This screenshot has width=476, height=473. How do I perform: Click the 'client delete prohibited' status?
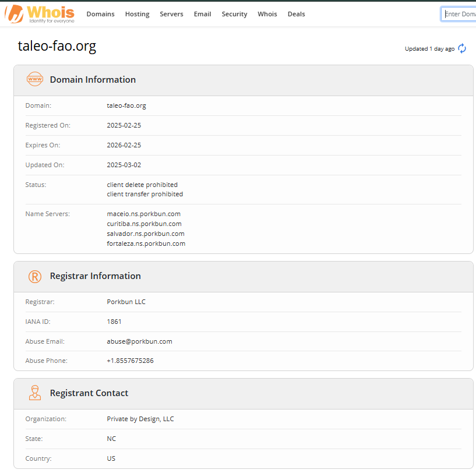[142, 185]
